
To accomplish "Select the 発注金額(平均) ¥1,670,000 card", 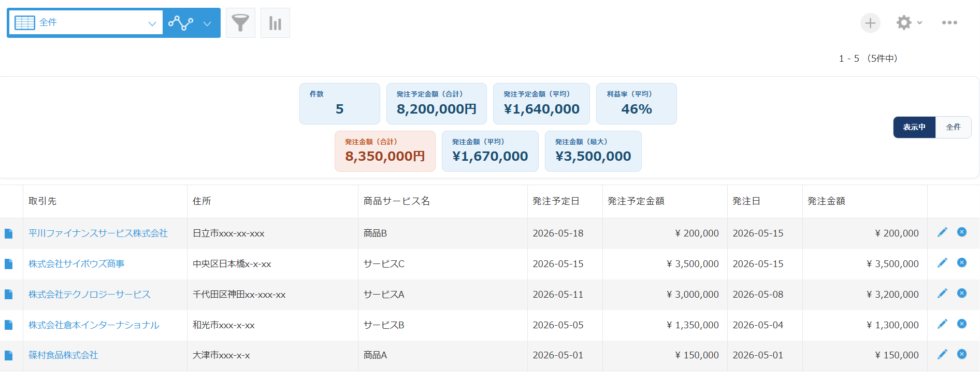I will [490, 151].
